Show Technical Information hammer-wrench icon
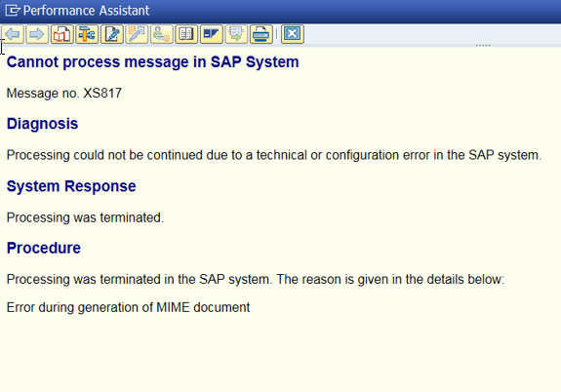The width and height of the screenshot is (561, 392). (87, 34)
